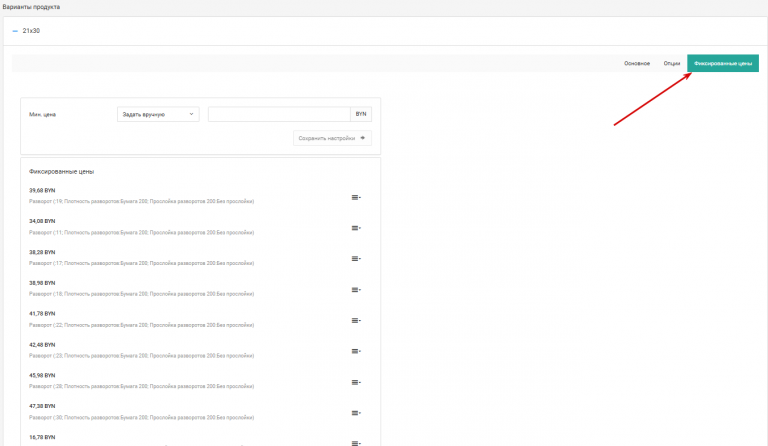The width and height of the screenshot is (768, 446).
Task: Select description line with Разворот 17
Action: point(142,263)
